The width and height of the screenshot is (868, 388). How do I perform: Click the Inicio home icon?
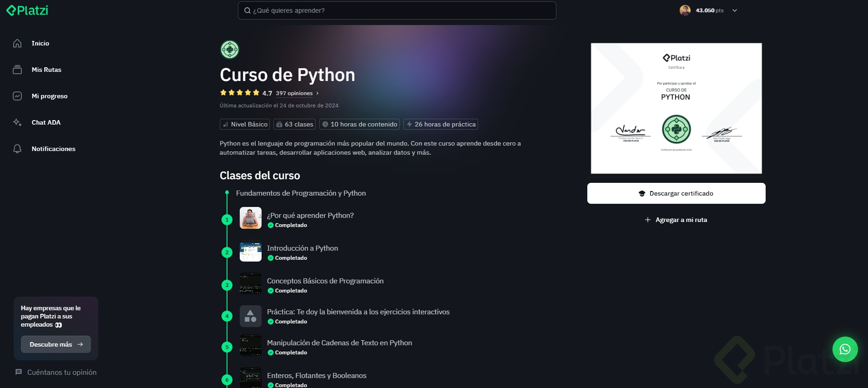(x=17, y=43)
